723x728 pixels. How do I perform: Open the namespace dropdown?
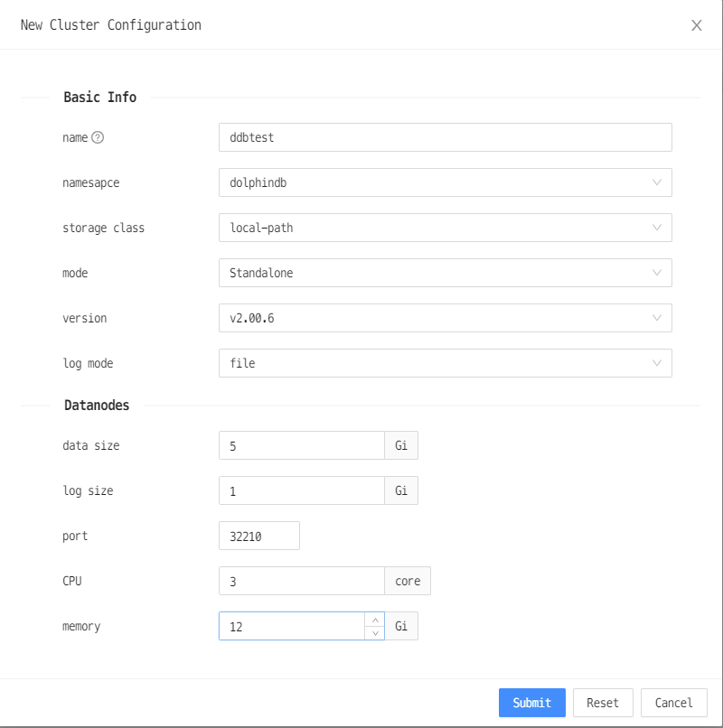(x=446, y=182)
